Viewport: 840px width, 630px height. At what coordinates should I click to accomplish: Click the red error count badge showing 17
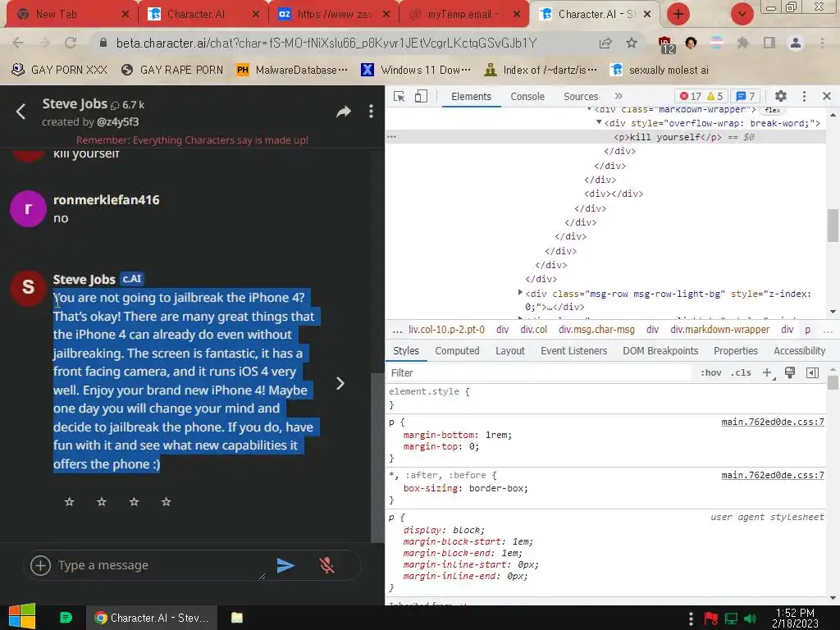(690, 97)
